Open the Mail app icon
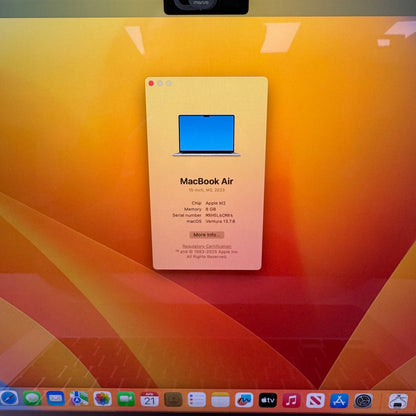 pos(56,398)
